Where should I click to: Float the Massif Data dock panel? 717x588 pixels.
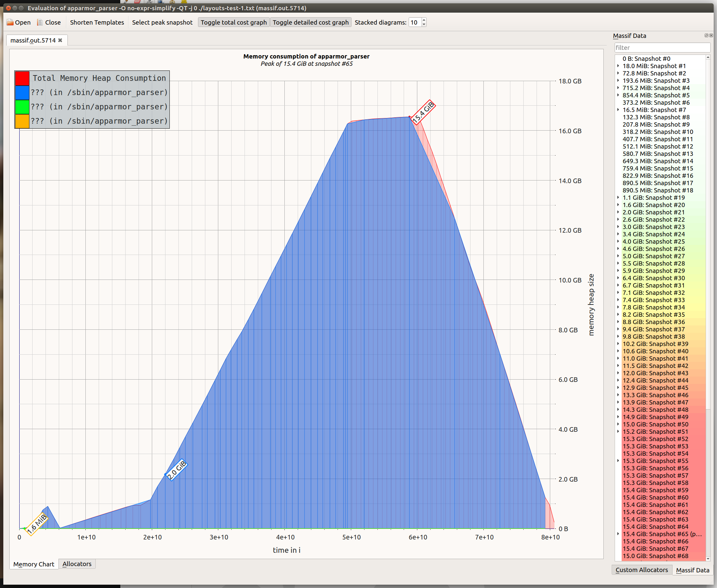pyautogui.click(x=706, y=36)
